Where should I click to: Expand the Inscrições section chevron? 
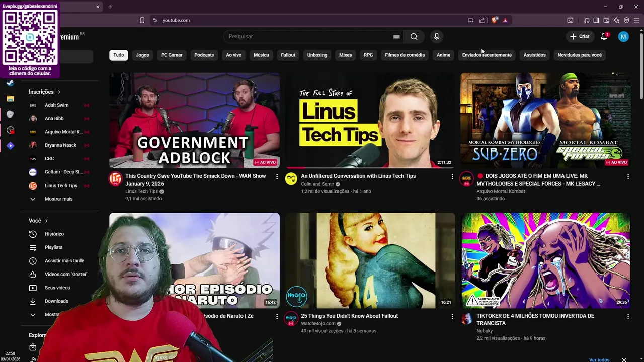click(x=59, y=92)
